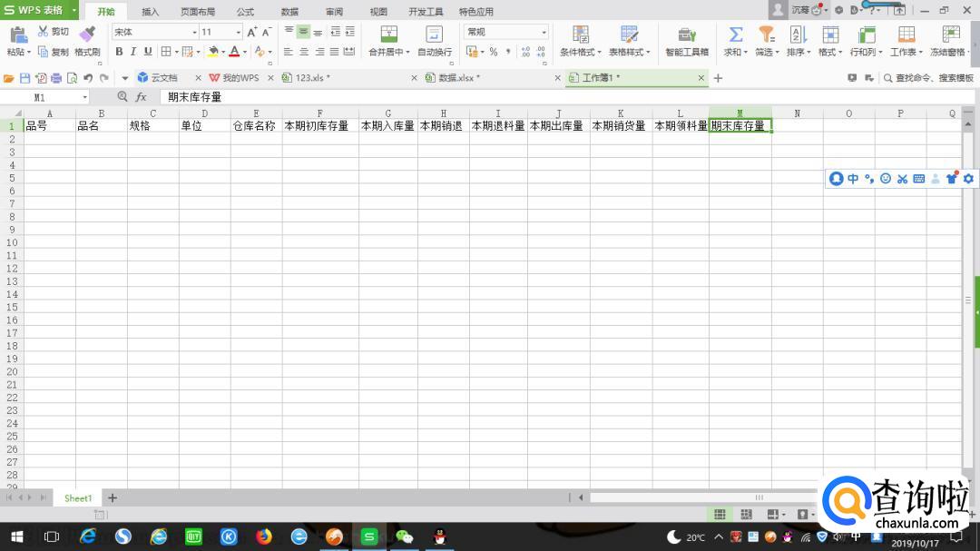Screen dimensions: 980x551
Task: Switch to the Data (数据) ribbon tab
Action: tap(289, 11)
